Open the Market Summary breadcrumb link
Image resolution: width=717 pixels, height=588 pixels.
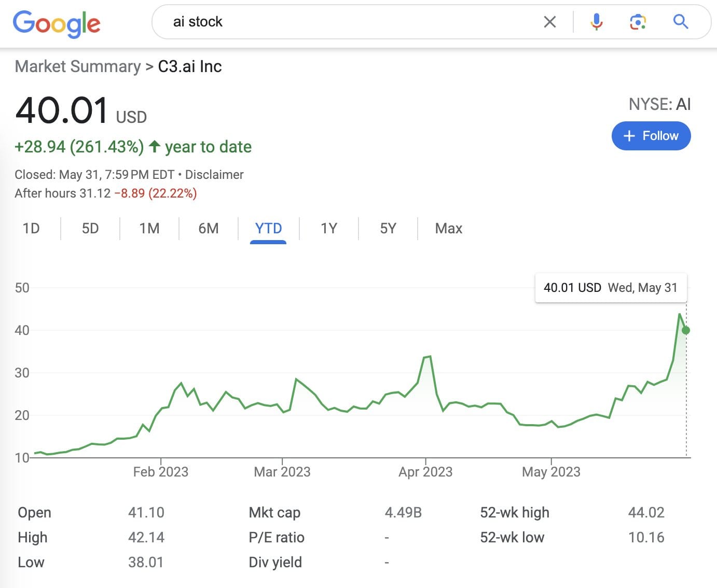[x=78, y=66]
